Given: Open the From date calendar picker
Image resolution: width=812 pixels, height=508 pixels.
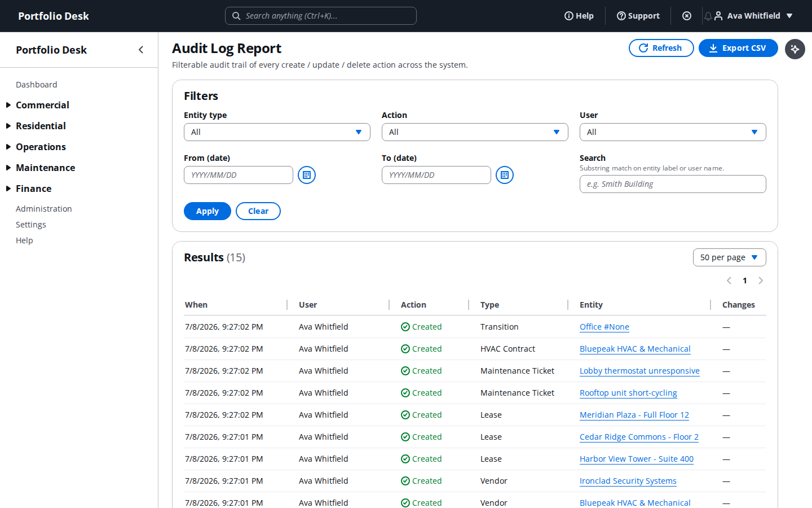Looking at the screenshot, I should pyautogui.click(x=307, y=175).
